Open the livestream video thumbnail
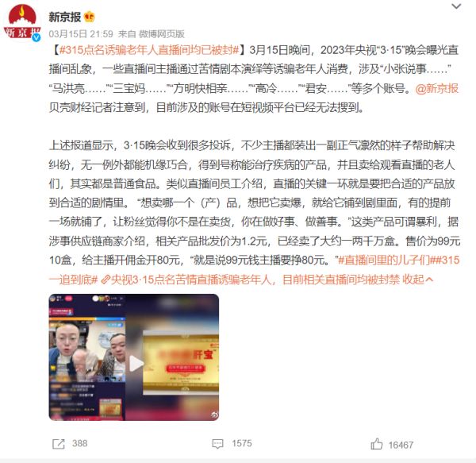This screenshot has height=463, width=476. pos(134,357)
